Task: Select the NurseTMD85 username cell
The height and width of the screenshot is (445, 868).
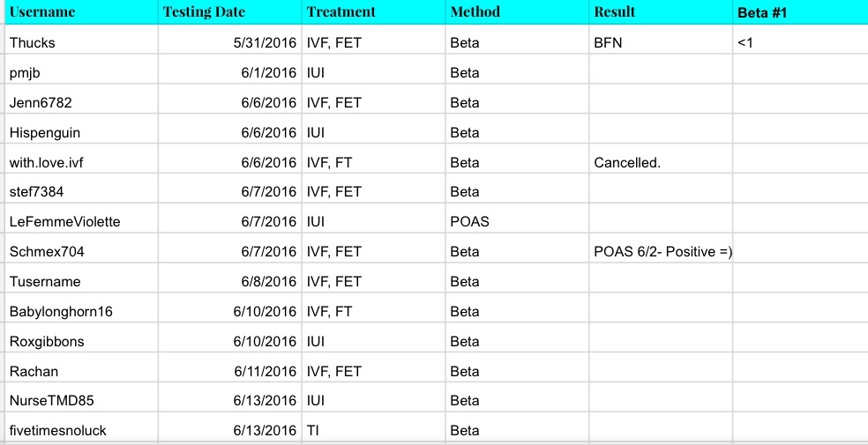Action: pyautogui.click(x=51, y=401)
